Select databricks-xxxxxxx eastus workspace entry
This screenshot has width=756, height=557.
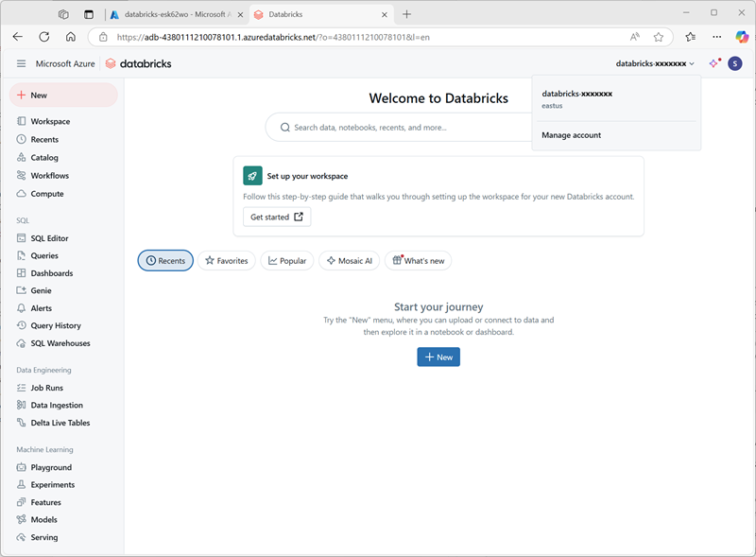616,99
